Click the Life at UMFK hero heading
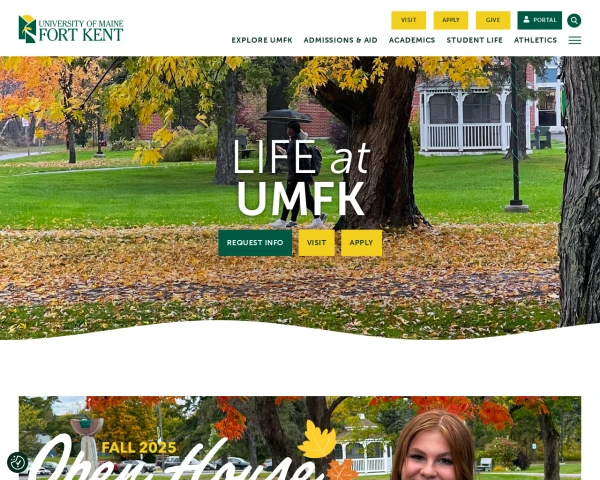Viewport: 600px width, 480px height. [301, 178]
